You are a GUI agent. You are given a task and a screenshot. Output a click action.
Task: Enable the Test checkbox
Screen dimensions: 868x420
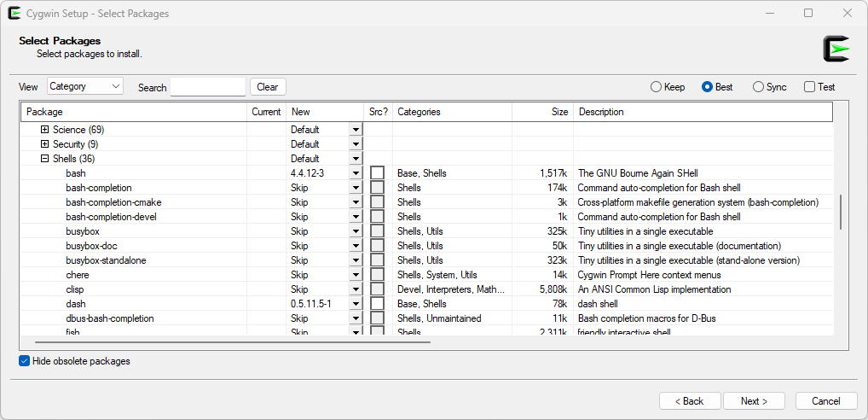(x=809, y=87)
